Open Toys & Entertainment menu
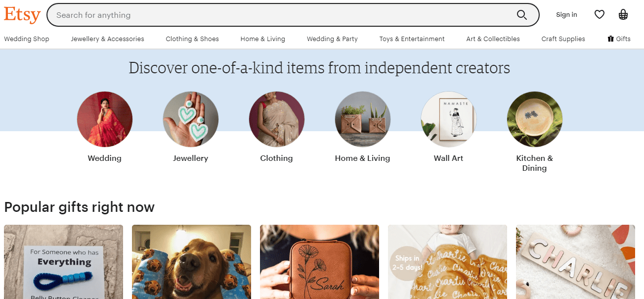This screenshot has width=644, height=299. (x=412, y=39)
